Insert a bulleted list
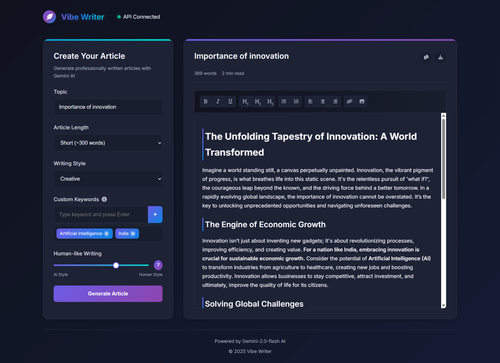Screen dimensions: 500x363 284,101
